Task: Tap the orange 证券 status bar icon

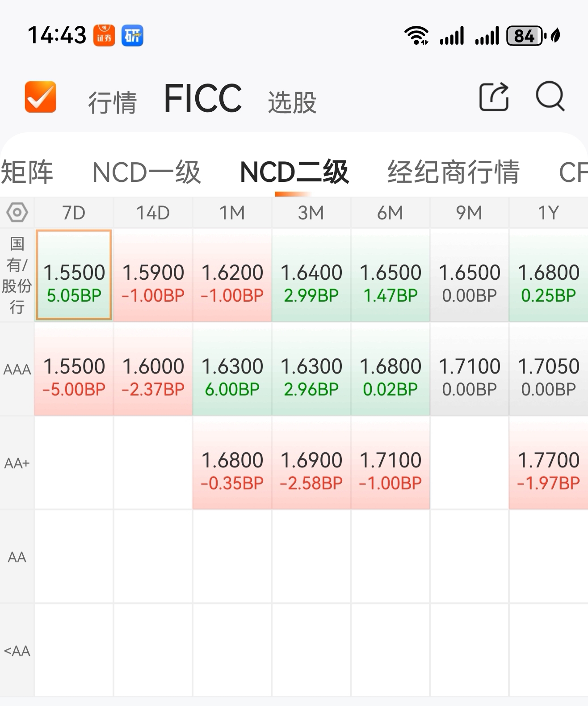Action: coord(104,35)
